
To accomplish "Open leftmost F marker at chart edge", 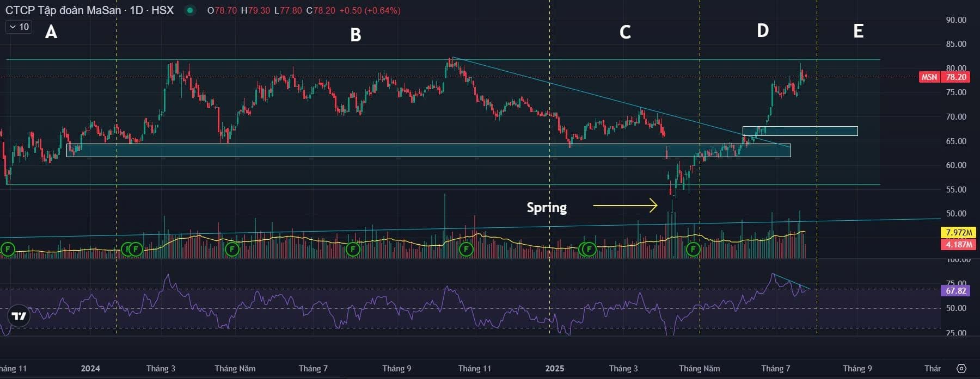I will click(8, 250).
